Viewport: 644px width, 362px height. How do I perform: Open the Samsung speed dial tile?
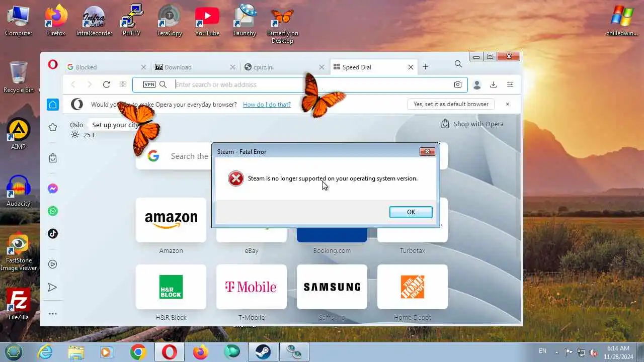[x=332, y=287]
